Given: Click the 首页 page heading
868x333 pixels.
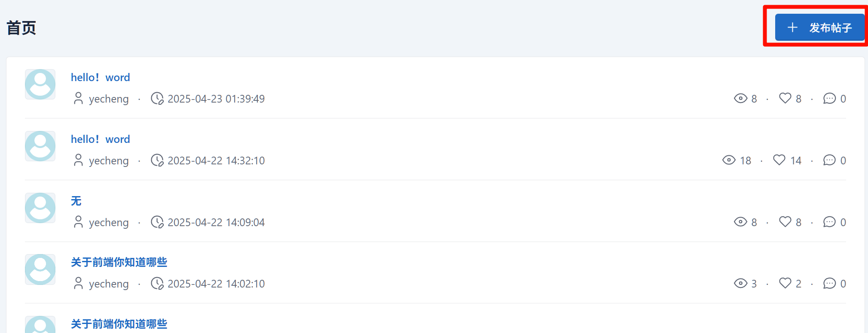Looking at the screenshot, I should coord(21,28).
